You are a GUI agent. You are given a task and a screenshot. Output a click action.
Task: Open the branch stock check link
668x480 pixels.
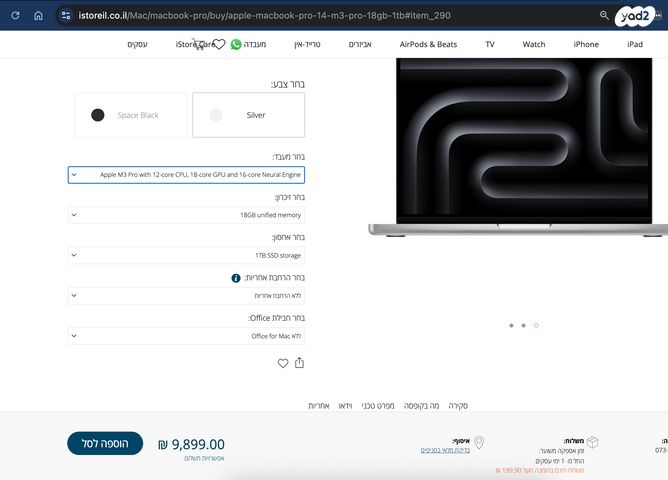tap(445, 450)
